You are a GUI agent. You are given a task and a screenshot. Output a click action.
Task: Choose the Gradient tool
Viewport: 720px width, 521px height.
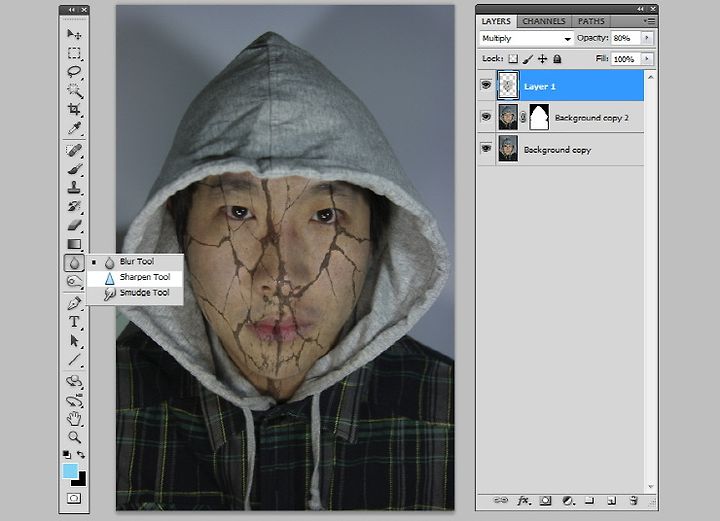pyautogui.click(x=74, y=244)
